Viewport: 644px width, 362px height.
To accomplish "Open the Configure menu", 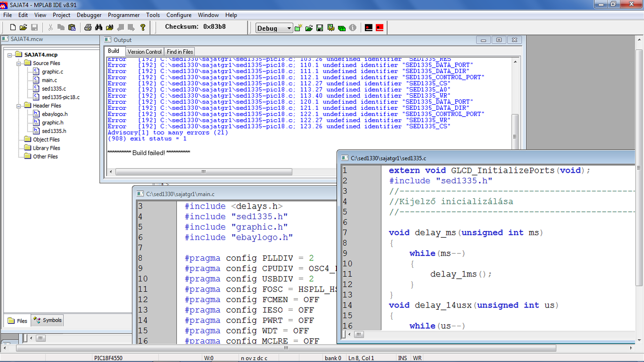I will (179, 15).
